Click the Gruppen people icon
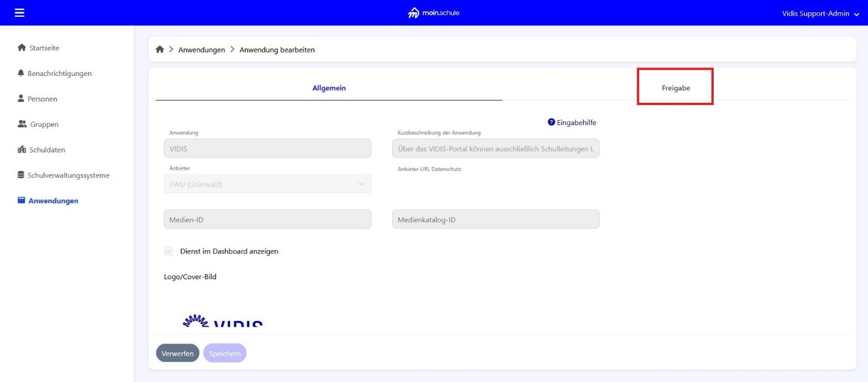 (22, 125)
